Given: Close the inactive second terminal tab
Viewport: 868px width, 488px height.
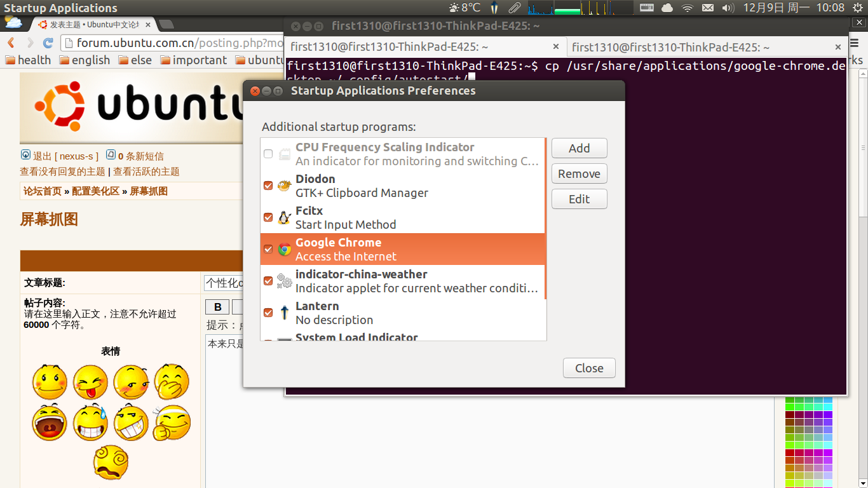Looking at the screenshot, I should tap(838, 46).
